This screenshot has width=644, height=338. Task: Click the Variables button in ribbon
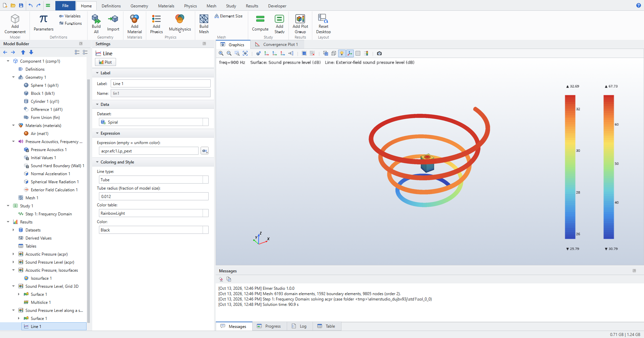(70, 16)
